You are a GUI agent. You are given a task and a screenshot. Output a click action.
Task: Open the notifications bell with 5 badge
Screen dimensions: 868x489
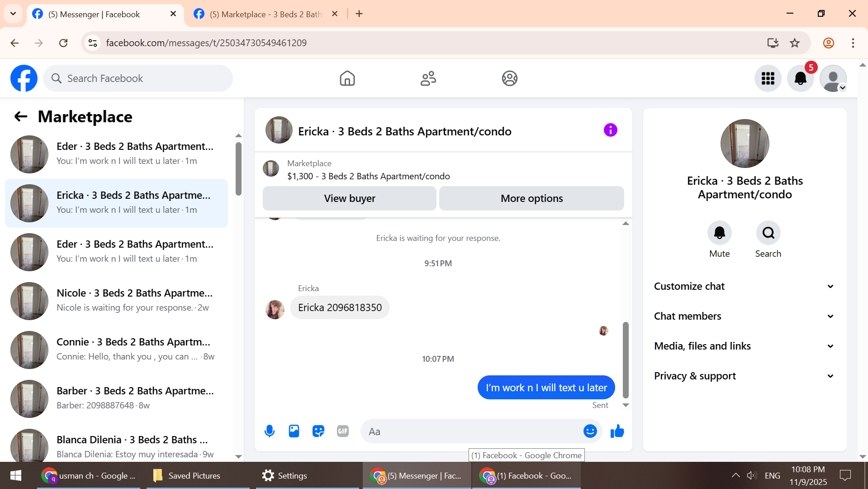[801, 78]
